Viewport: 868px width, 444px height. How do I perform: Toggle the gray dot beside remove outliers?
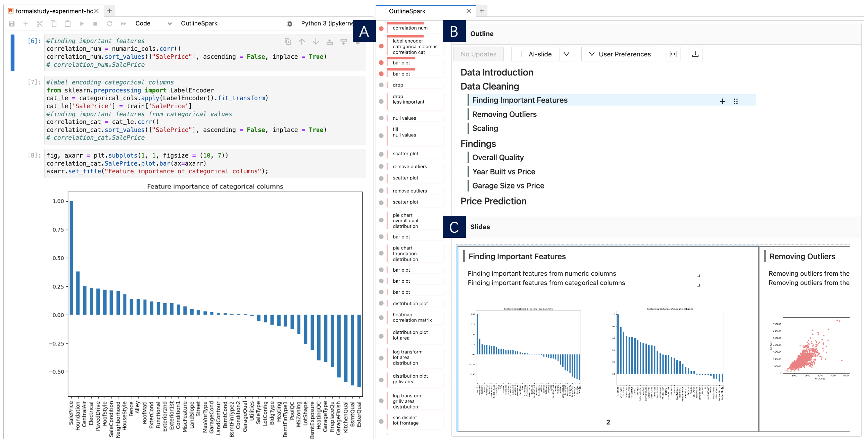tap(381, 167)
